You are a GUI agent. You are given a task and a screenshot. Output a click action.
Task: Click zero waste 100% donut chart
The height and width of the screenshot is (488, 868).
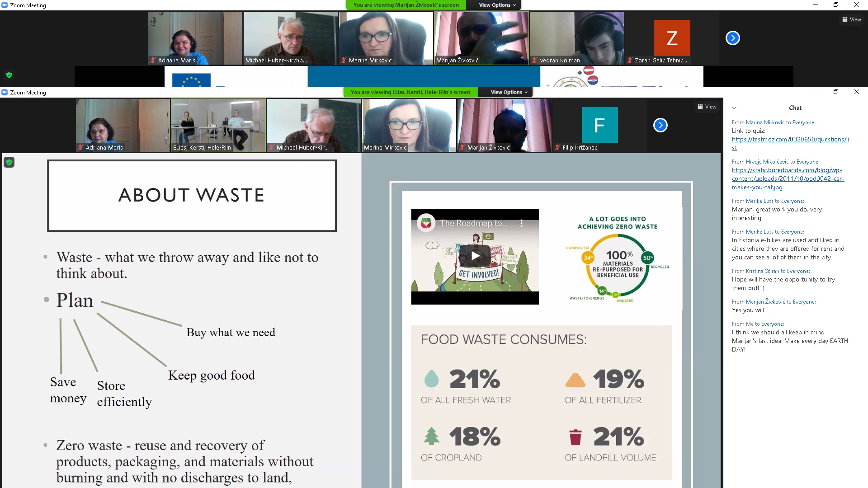tap(618, 267)
